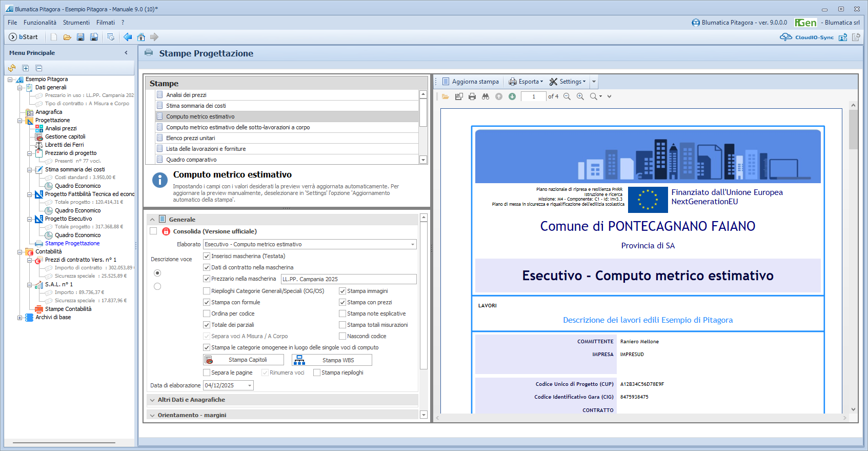Viewport: 868px width, 451px height.
Task: Click the refresh tree icon under Menu Principale
Action: pyautogui.click(x=12, y=68)
